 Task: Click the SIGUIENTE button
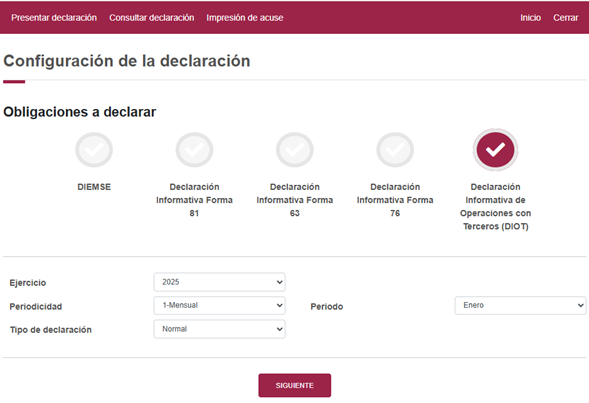pyautogui.click(x=294, y=385)
